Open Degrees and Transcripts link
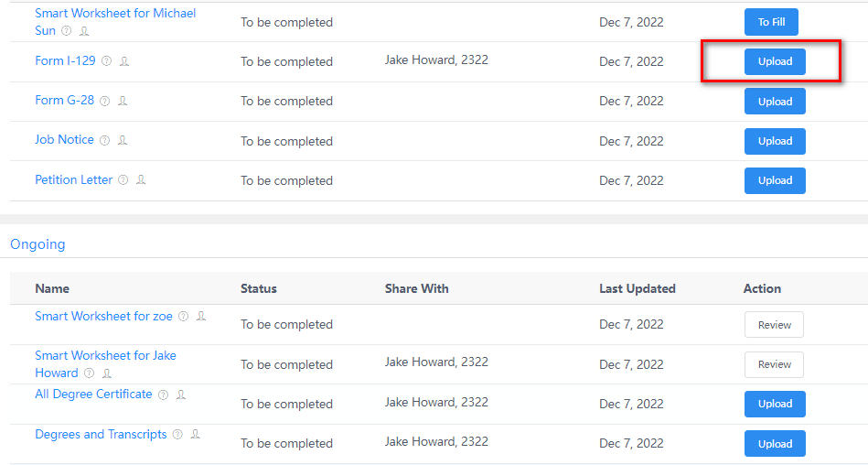This screenshot has height=465, width=868. point(101,435)
